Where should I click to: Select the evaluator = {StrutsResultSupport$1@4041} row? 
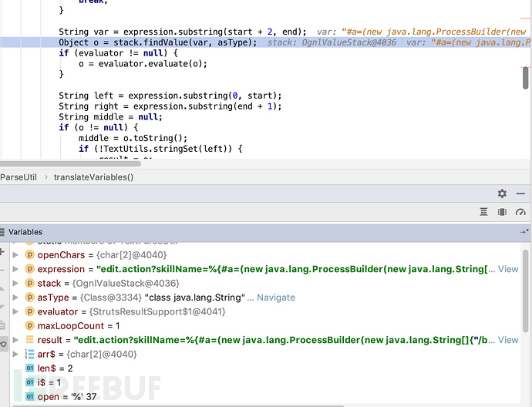point(266,311)
